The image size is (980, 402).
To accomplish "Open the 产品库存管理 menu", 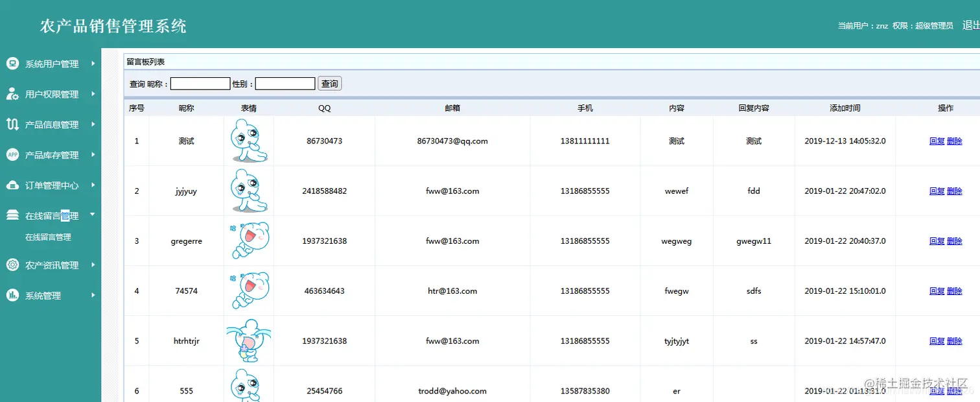I will click(x=51, y=155).
